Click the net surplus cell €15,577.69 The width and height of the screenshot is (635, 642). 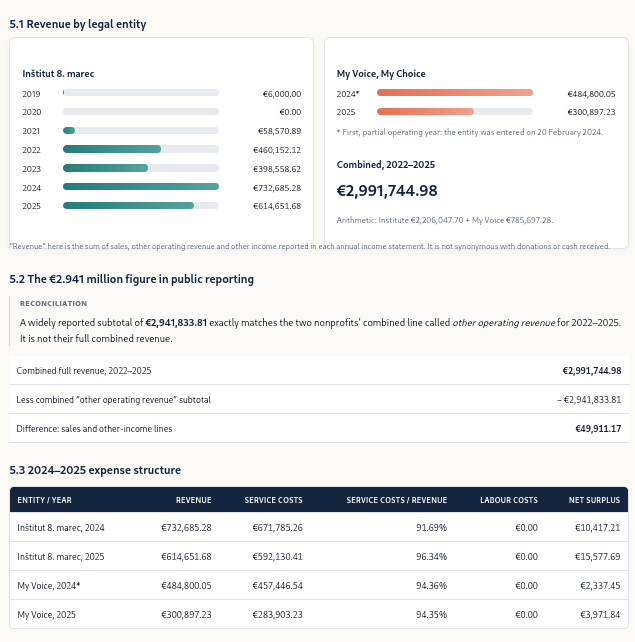coord(598,557)
